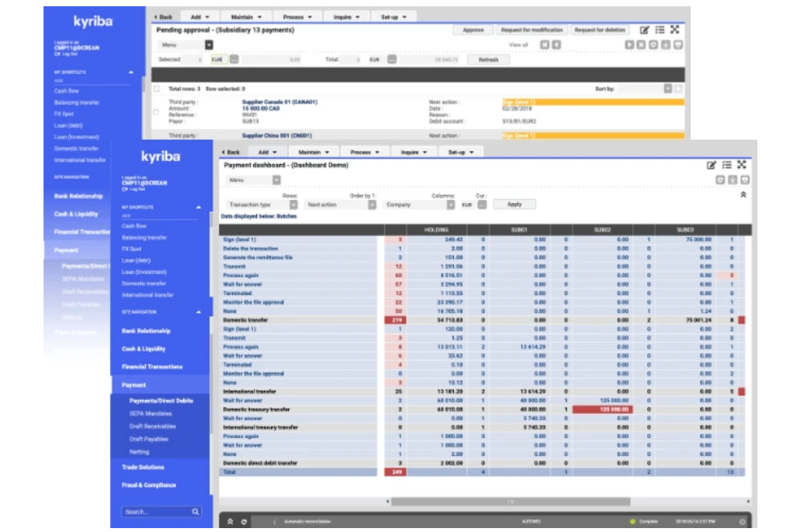Click the Supplier Canada 01 (CANA01) link

point(280,102)
